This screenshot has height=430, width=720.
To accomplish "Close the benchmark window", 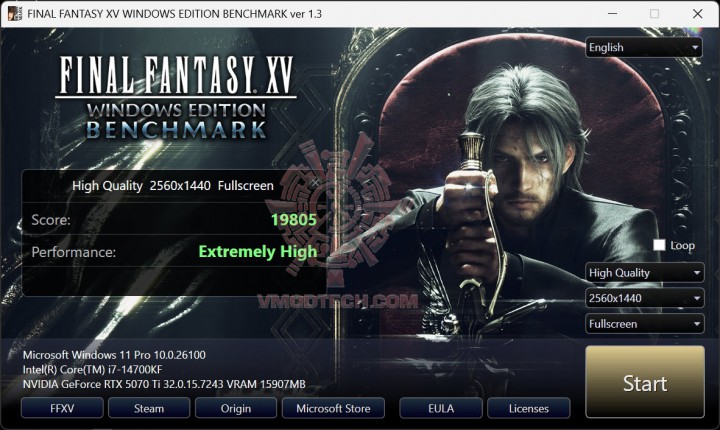I will coord(698,13).
